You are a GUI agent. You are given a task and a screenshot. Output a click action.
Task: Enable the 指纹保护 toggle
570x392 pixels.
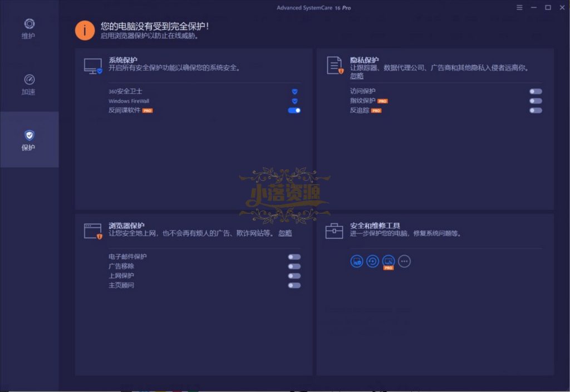[535, 101]
